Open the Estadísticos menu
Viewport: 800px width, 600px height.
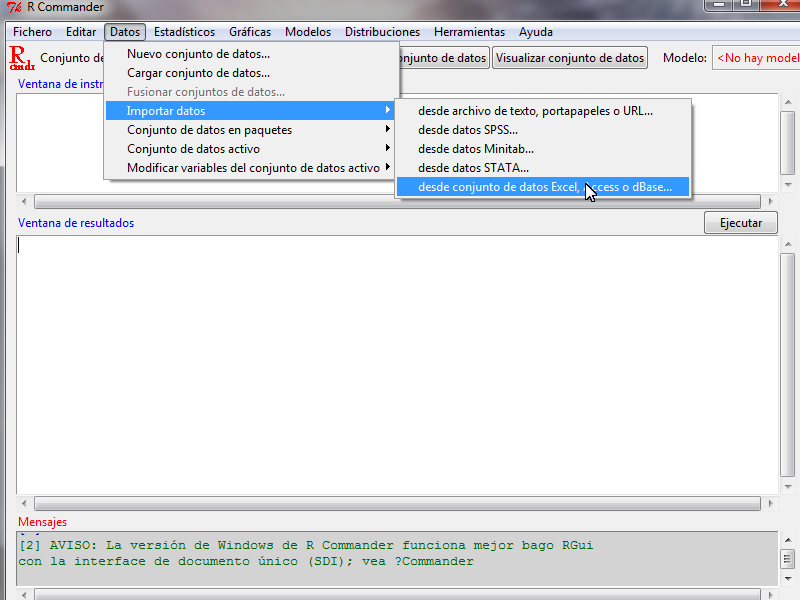click(x=184, y=32)
